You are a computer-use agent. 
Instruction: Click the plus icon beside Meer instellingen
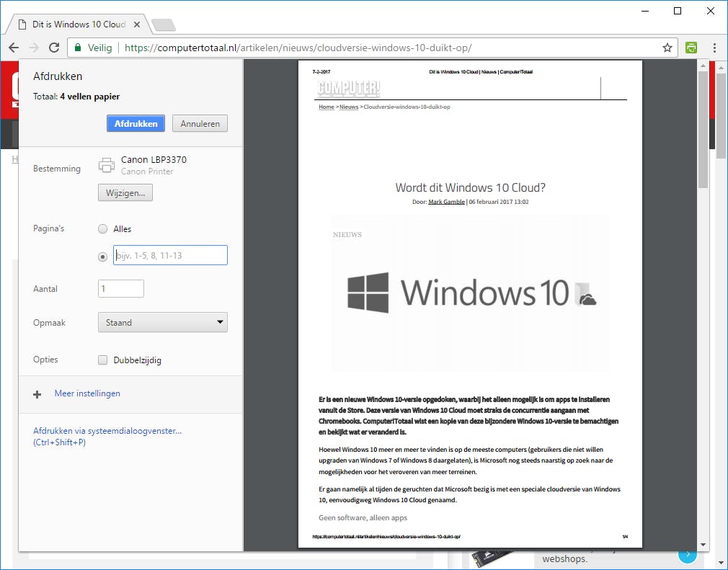37,395
